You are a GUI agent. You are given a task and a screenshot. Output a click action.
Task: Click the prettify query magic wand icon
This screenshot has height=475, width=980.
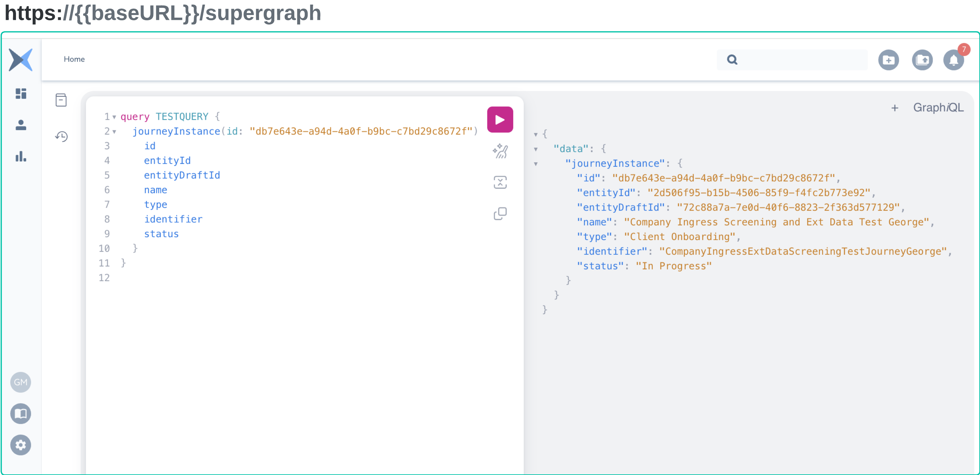click(x=499, y=151)
